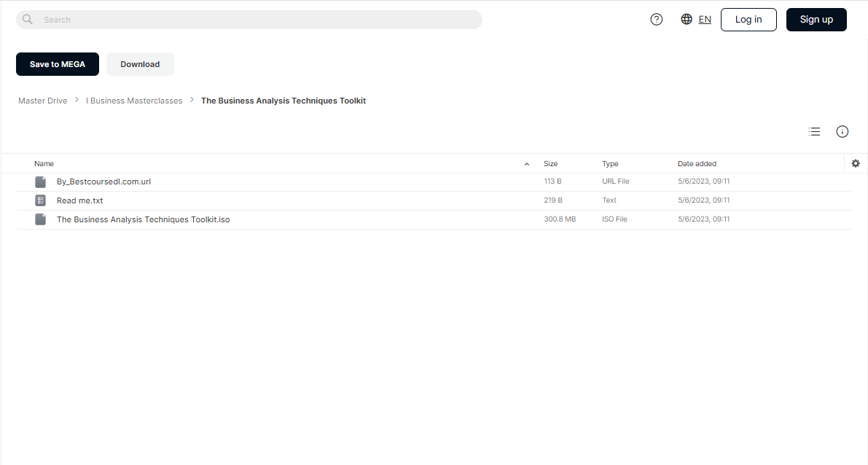Click the Sign up button
This screenshot has width=868, height=465.
pyautogui.click(x=816, y=20)
